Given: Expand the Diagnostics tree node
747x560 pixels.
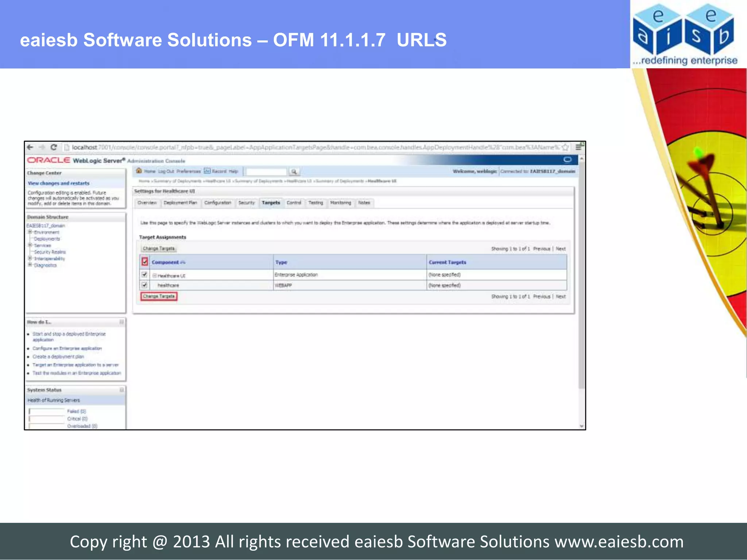Looking at the screenshot, I should click(x=30, y=265).
